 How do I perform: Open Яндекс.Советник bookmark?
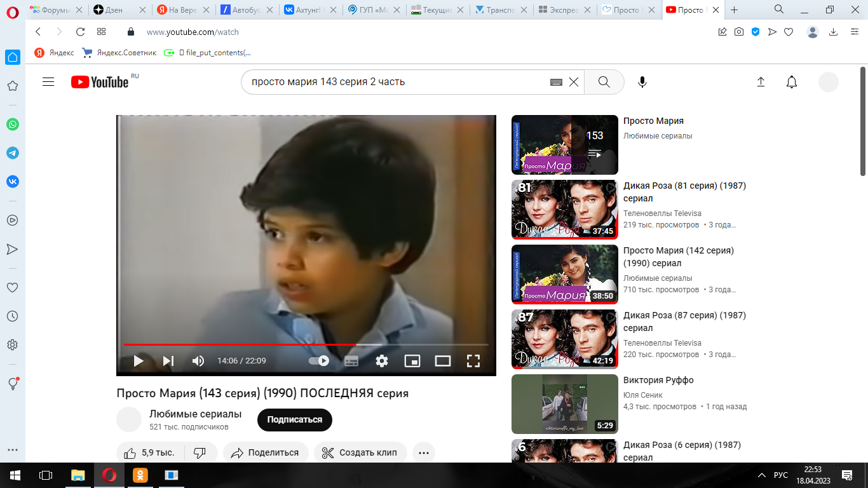click(x=119, y=53)
